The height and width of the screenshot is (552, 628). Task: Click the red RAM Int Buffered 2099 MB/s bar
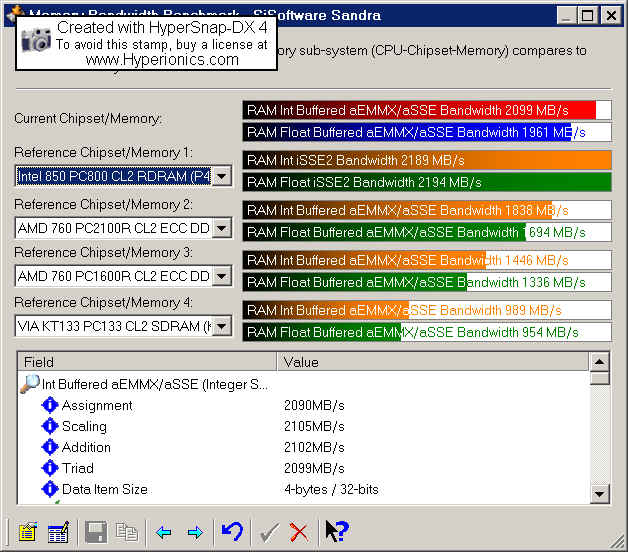[x=420, y=110]
